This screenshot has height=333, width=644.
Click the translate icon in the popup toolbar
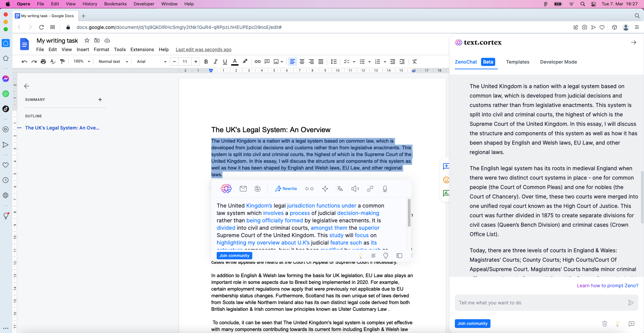pos(340,189)
